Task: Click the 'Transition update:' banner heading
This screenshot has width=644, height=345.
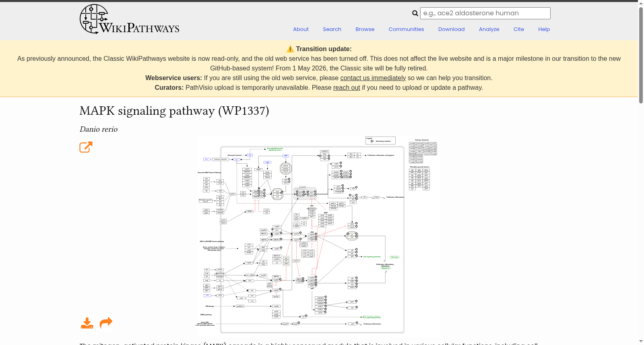Action: coord(324,49)
